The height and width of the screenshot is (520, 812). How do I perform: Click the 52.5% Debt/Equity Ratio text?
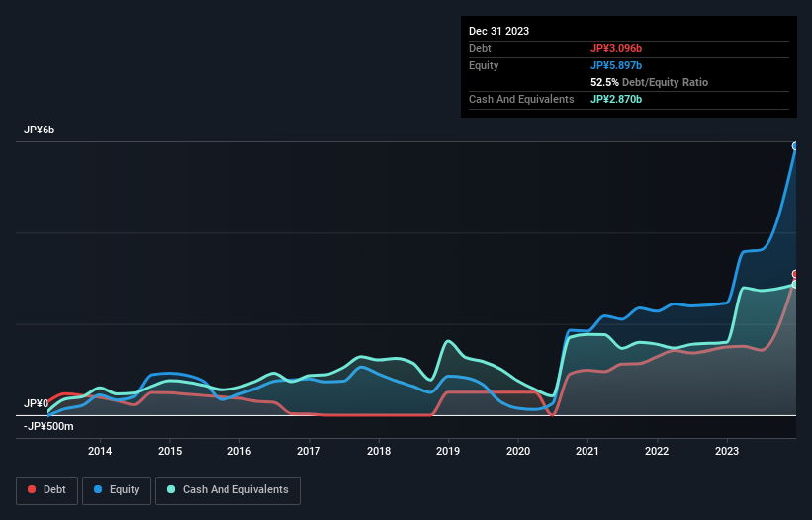[x=649, y=82]
